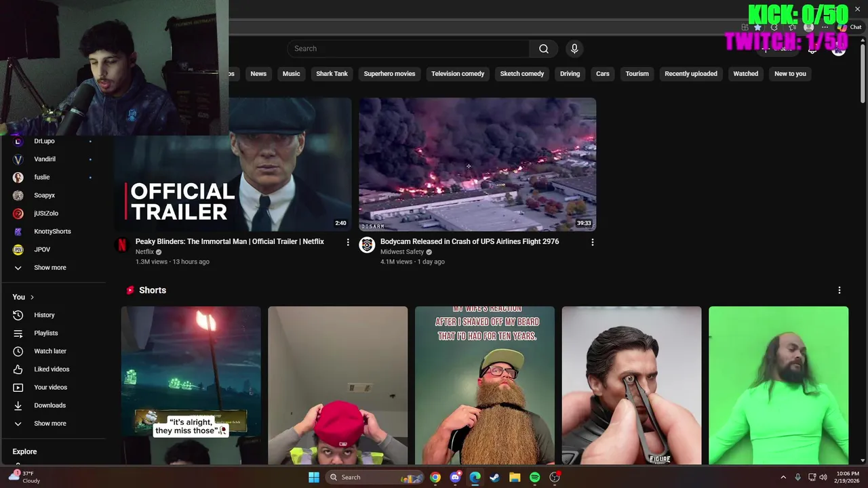Click the Windows taskbar Search box
868x488 pixels.
(374, 477)
